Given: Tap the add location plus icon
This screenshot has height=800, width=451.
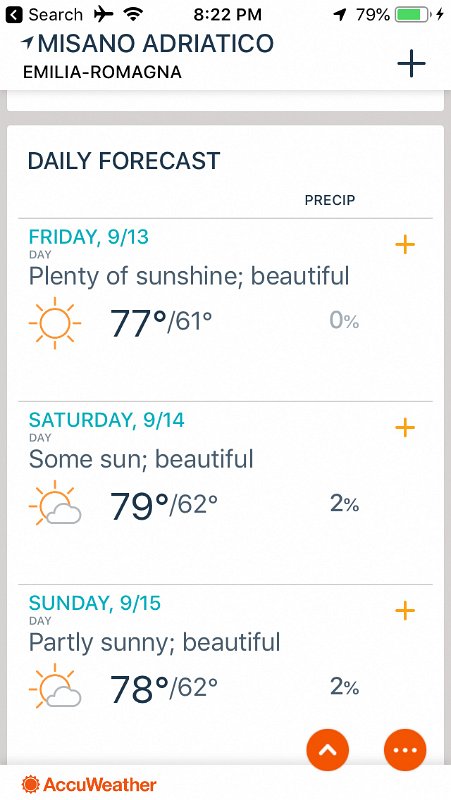Looking at the screenshot, I should point(411,63).
